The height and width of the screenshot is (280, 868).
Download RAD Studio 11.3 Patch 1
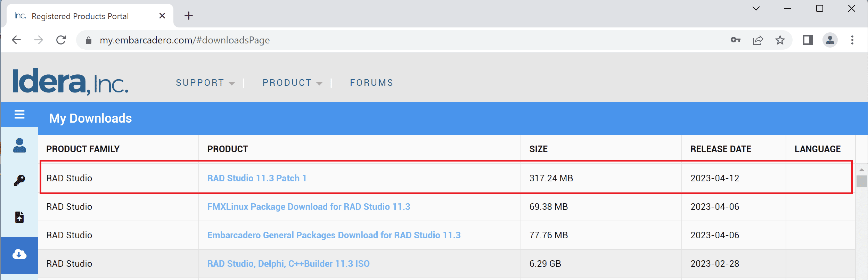[x=257, y=178]
